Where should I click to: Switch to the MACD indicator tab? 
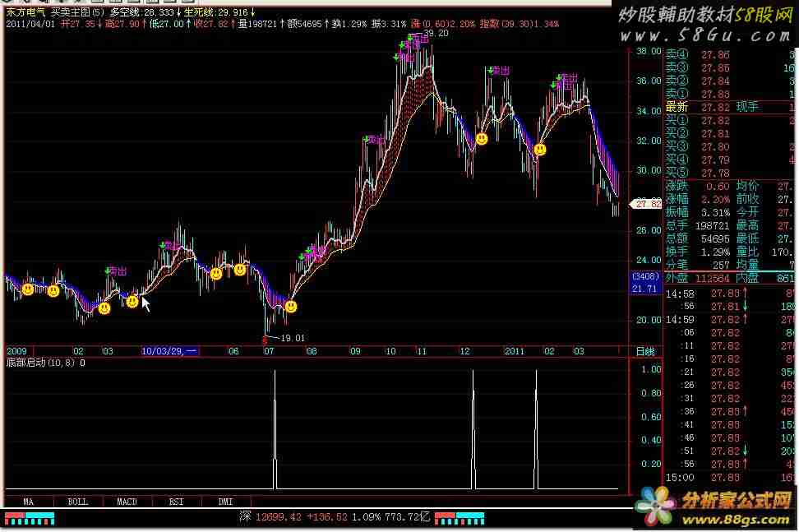click(x=127, y=502)
